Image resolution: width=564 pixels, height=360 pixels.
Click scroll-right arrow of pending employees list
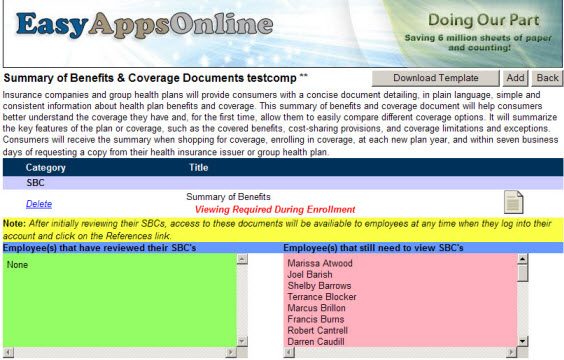pos(511,352)
